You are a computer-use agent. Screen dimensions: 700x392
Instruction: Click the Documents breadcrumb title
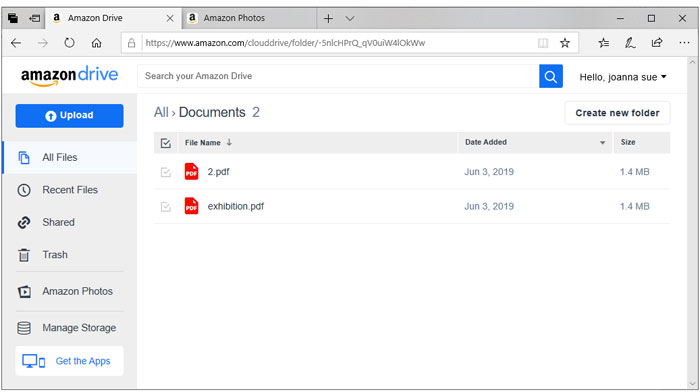click(x=212, y=113)
